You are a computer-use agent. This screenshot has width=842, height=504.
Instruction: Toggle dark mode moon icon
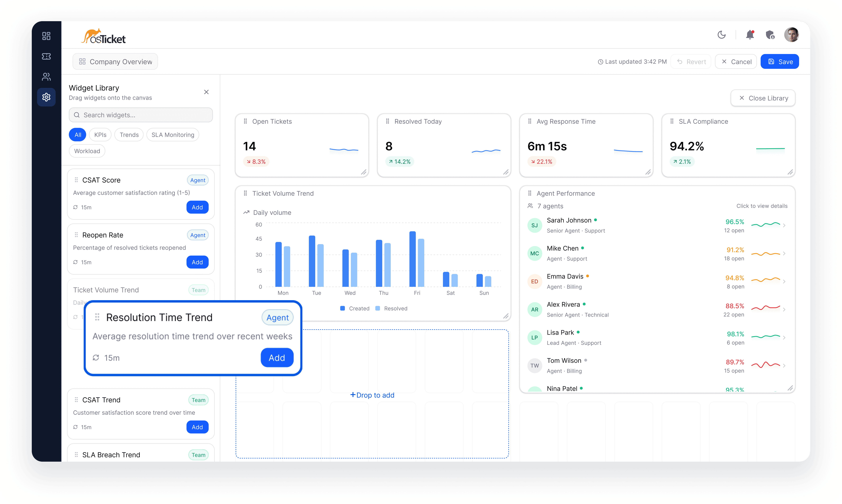tap(721, 35)
